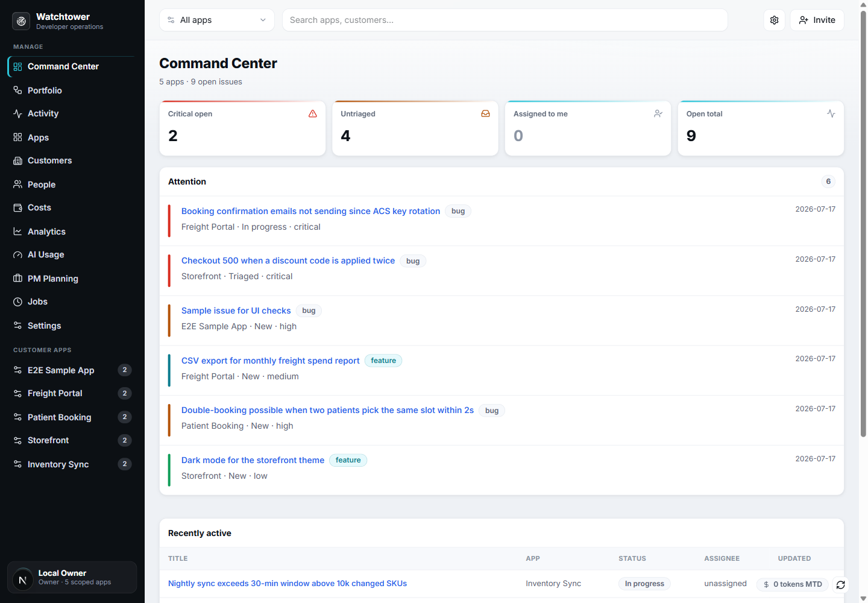
Task: Click the vertical page scrollbar
Action: click(863, 223)
